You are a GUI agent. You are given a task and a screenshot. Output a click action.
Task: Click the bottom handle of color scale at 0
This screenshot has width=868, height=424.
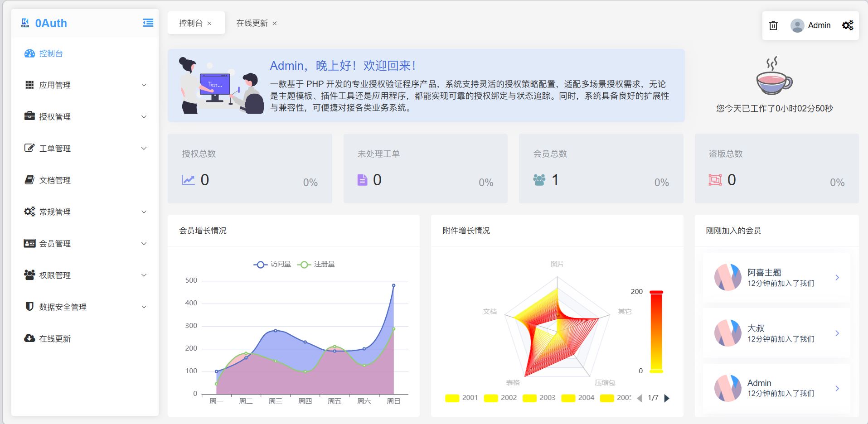tap(656, 371)
